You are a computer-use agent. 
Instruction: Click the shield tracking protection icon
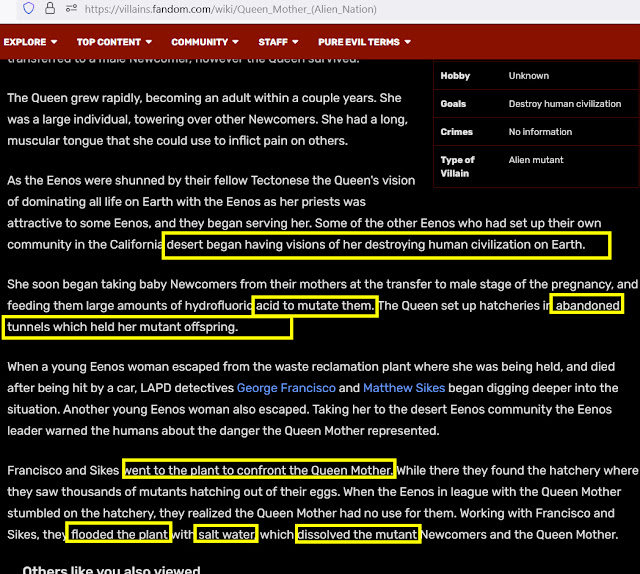(x=28, y=8)
